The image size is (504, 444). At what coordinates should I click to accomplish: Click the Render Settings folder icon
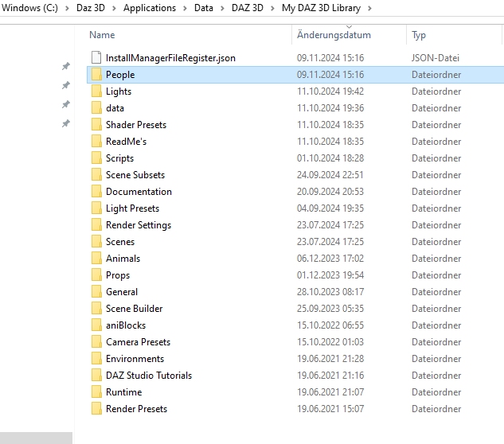tap(96, 225)
